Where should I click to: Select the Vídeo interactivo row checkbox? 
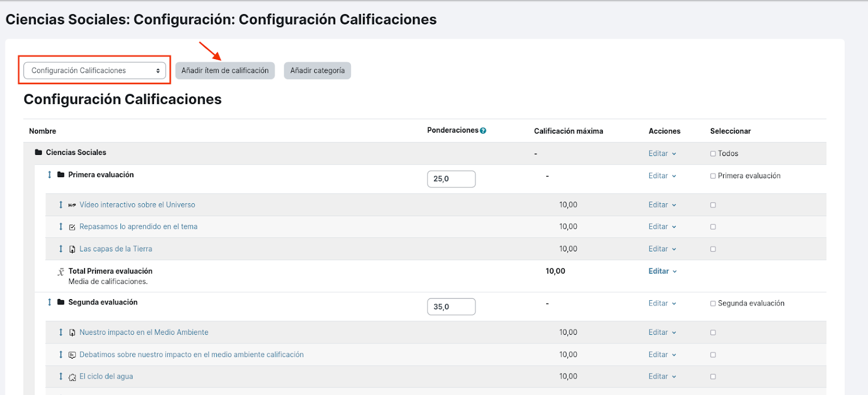713,205
